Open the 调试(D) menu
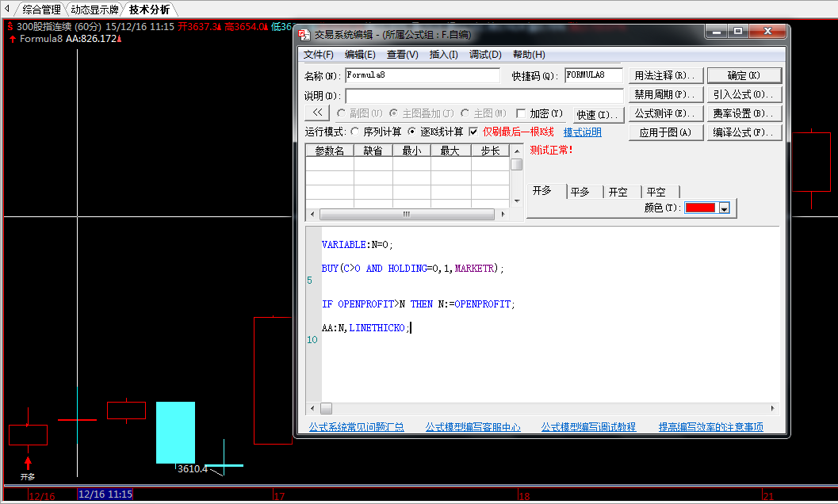The height and width of the screenshot is (504, 838). [485, 55]
